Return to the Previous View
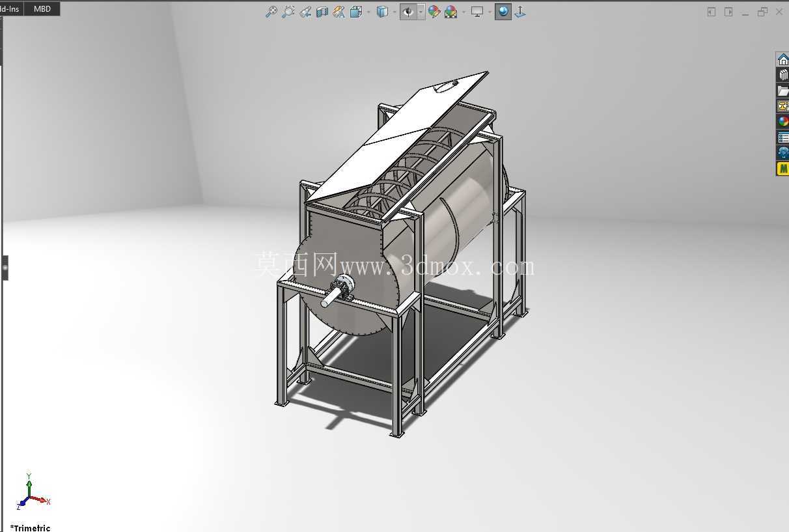 tap(305, 12)
